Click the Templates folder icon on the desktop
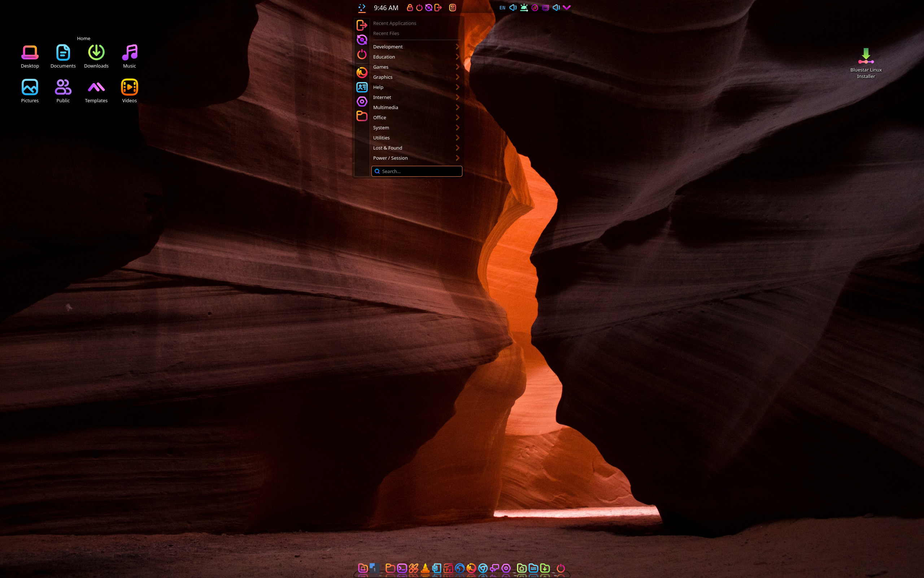The width and height of the screenshot is (924, 578). pyautogui.click(x=96, y=87)
